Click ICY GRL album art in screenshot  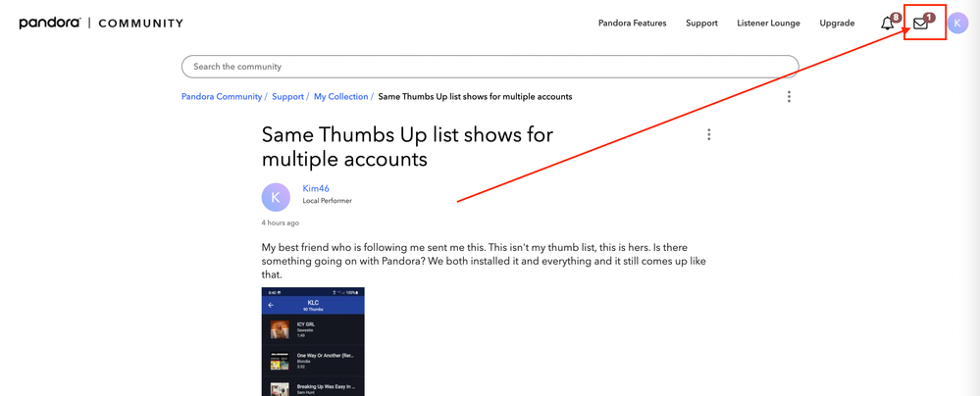[280, 329]
